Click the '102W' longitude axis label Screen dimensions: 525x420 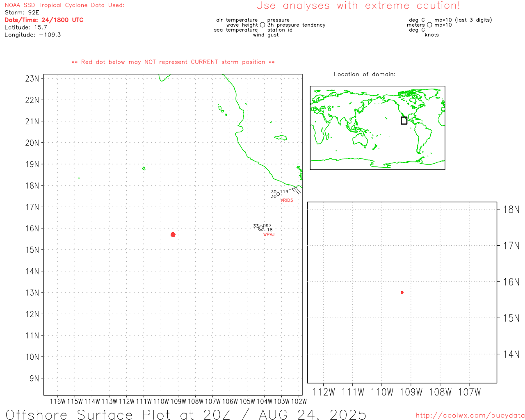click(299, 402)
